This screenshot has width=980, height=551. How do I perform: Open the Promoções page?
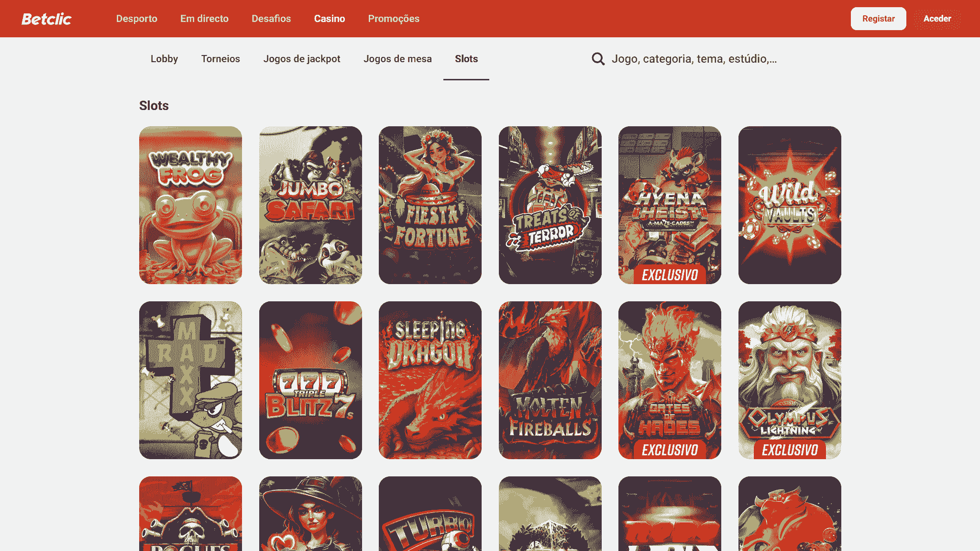[394, 19]
